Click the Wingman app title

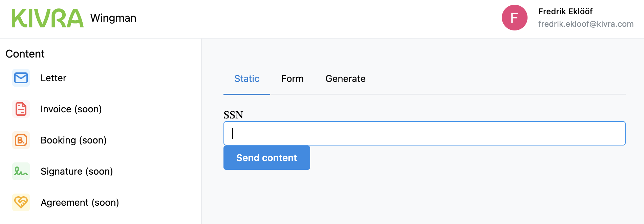tap(113, 18)
